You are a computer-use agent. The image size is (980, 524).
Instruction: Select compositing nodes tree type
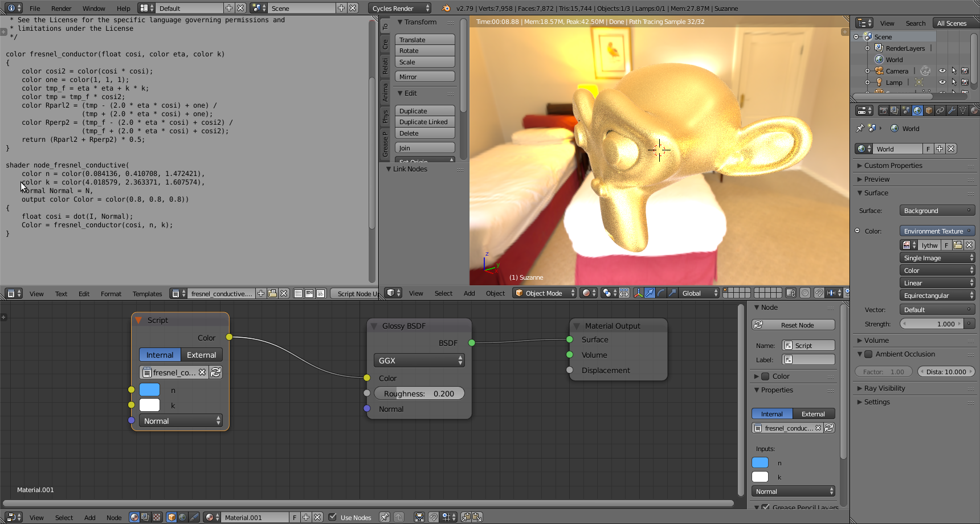click(145, 517)
